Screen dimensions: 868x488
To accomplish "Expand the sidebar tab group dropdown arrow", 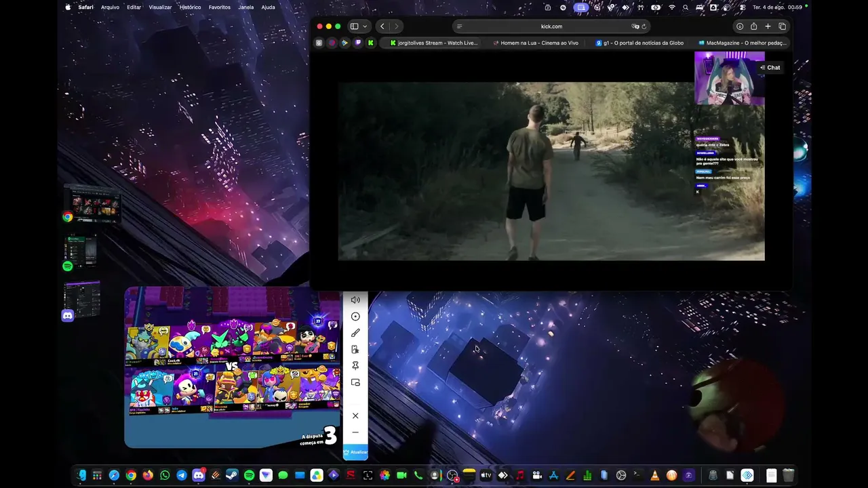I will (x=365, y=26).
